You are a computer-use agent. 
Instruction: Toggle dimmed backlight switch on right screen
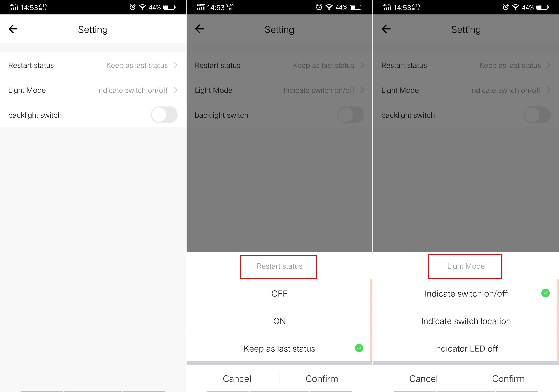tap(537, 115)
